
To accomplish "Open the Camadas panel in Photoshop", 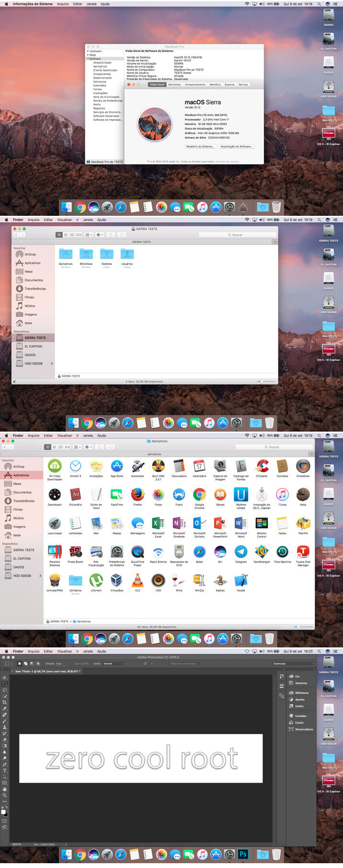I will (x=300, y=716).
